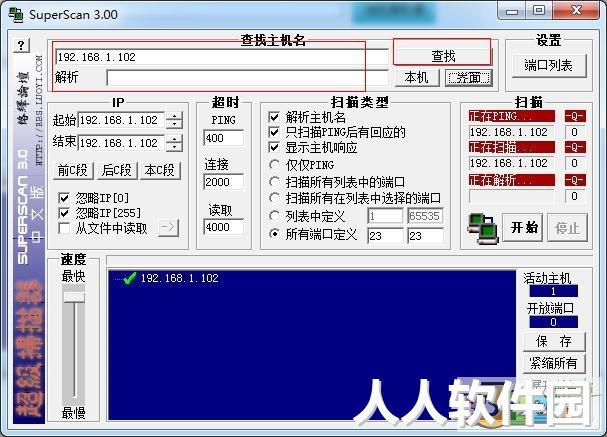Click the 起始 IP spinner arrows
Screen dimensions: 607x437
174,120
